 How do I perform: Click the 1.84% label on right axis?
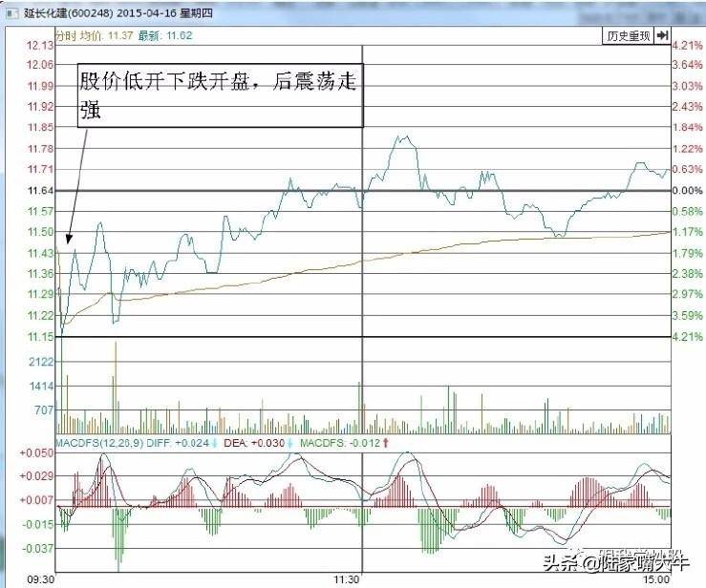(687, 127)
